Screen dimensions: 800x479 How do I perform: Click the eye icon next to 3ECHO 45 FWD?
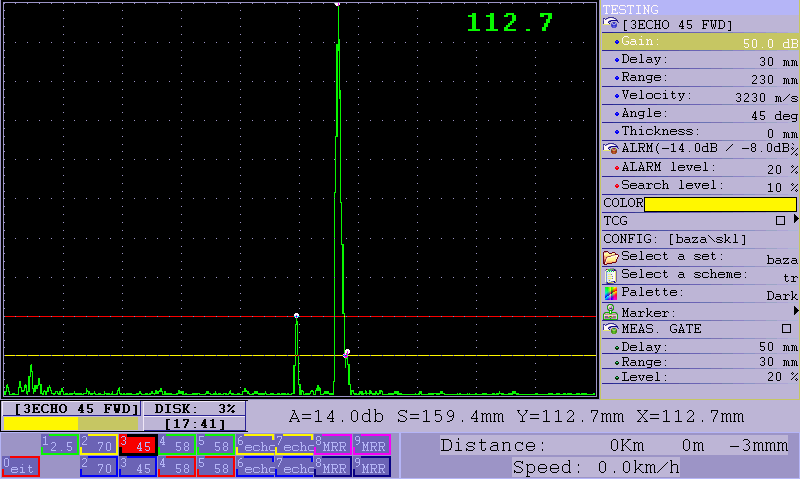(610, 24)
